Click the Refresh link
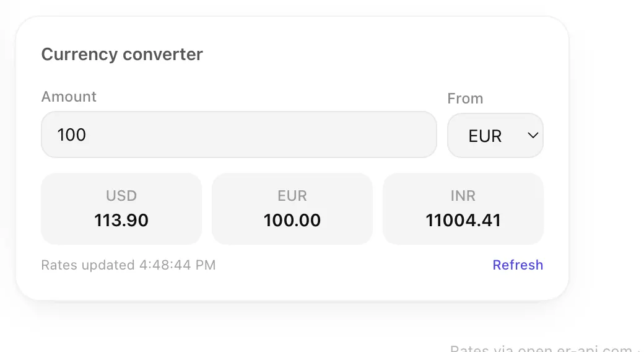The height and width of the screenshot is (352, 644). pyautogui.click(x=518, y=265)
